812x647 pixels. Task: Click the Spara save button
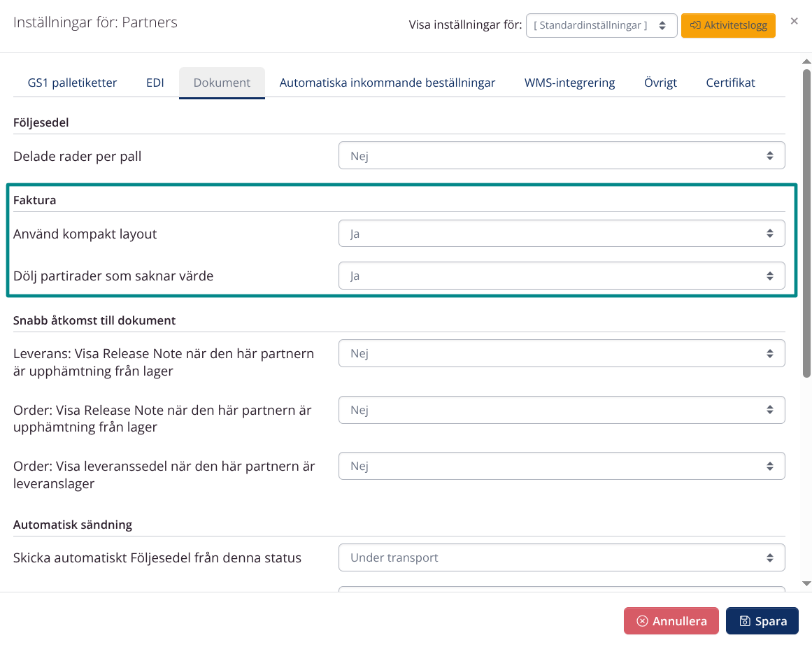pyautogui.click(x=762, y=620)
